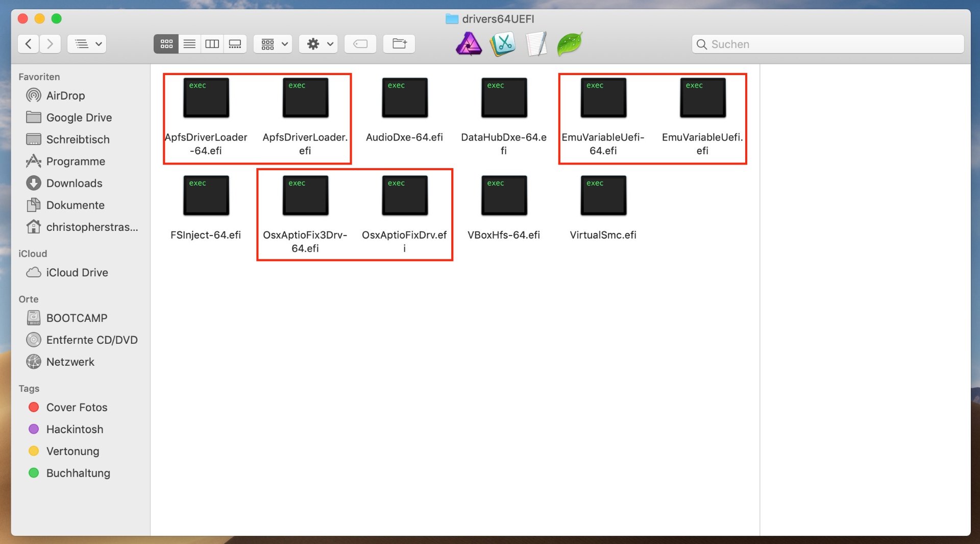The width and height of the screenshot is (980, 544).
Task: Select the AudioDxe-64.efi file icon
Action: [x=405, y=98]
